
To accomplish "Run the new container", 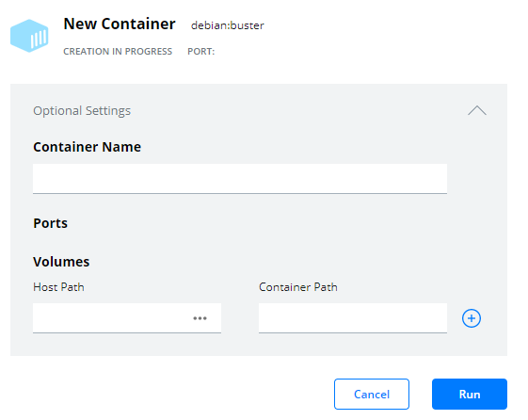I will click(x=470, y=394).
